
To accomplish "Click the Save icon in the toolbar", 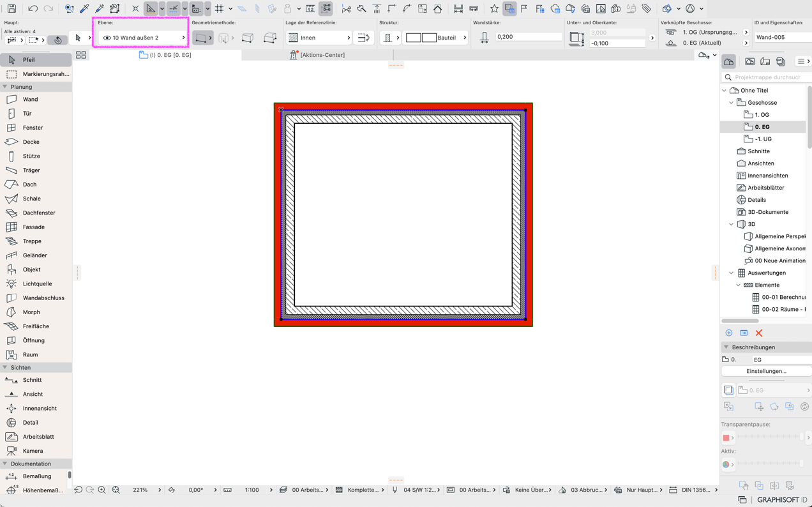I will coord(12,9).
